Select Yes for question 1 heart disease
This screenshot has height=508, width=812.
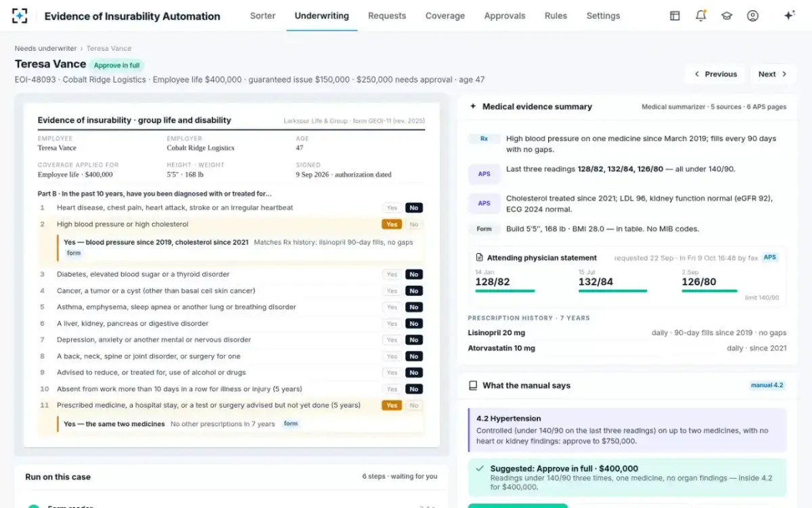coord(392,208)
